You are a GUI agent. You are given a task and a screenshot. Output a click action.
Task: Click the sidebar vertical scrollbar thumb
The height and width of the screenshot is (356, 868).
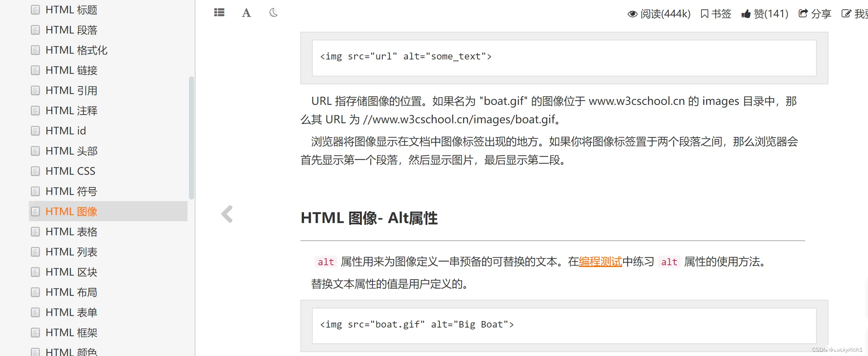pyautogui.click(x=191, y=138)
